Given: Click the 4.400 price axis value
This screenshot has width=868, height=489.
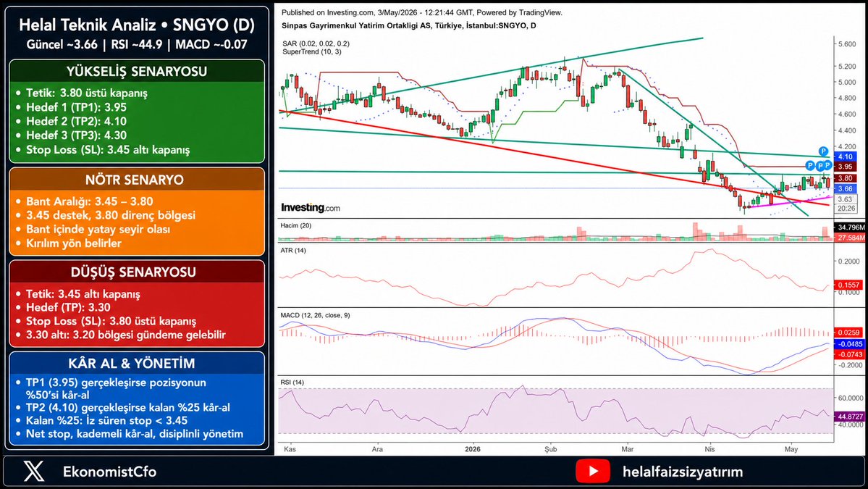Looking at the screenshot, I should (x=847, y=130).
